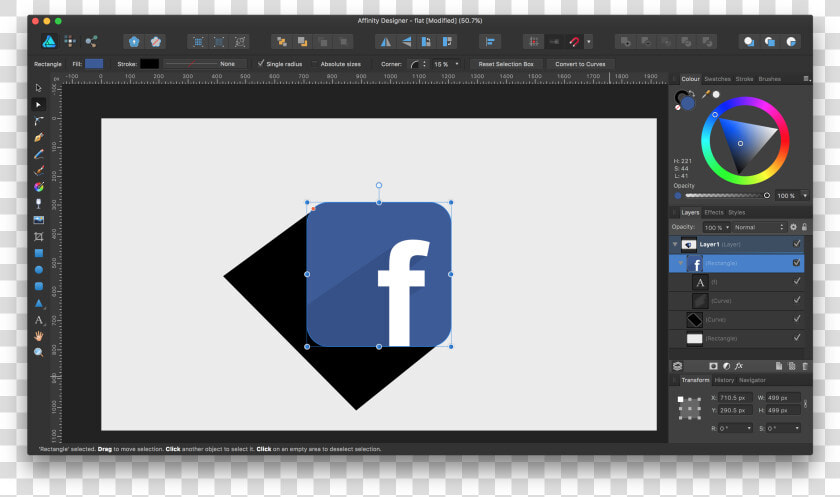Switch to the Styles tab
Viewport: 840px width, 497px height.
[736, 212]
